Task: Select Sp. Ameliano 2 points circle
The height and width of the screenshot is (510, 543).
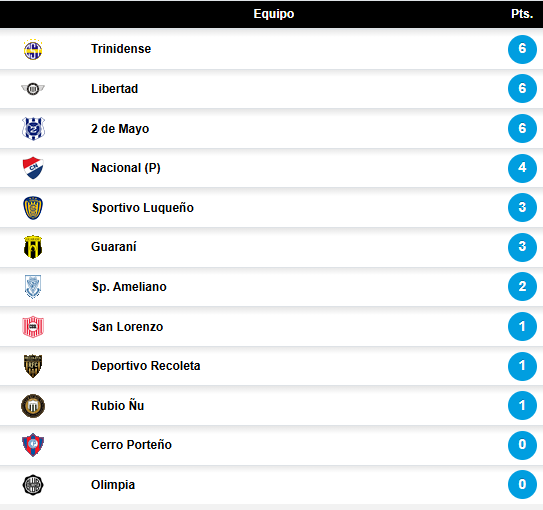Action: [x=522, y=287]
